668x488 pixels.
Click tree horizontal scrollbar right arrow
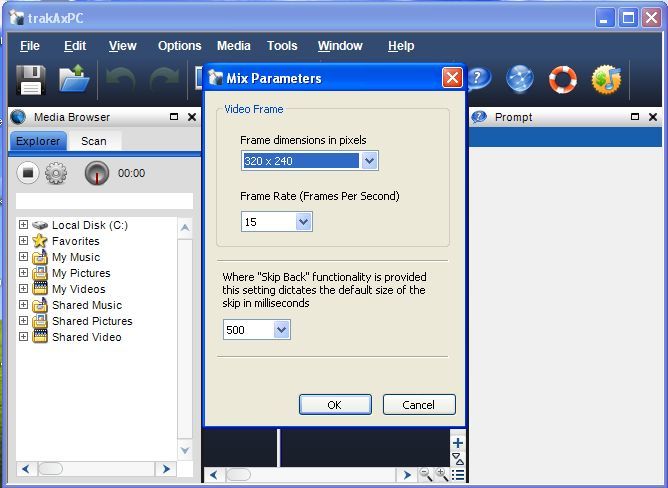point(166,469)
